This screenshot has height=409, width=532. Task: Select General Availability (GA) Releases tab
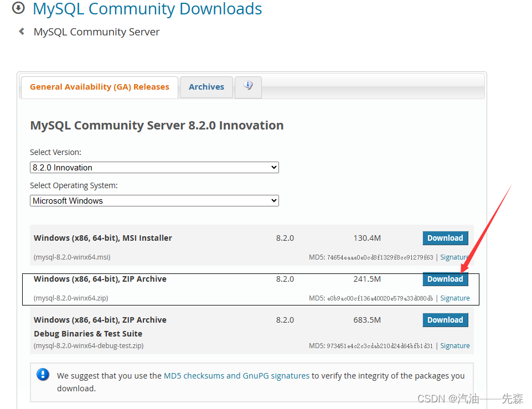click(100, 87)
